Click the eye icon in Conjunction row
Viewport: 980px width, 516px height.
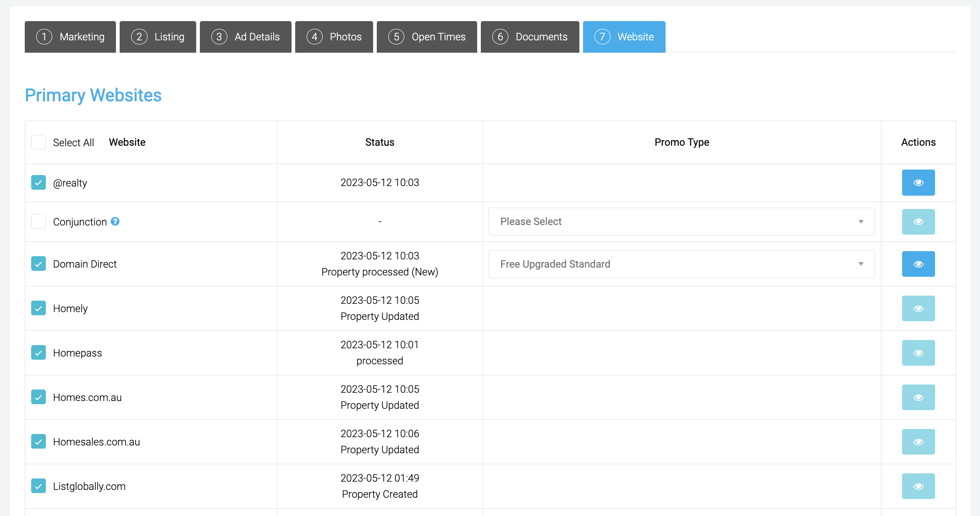click(x=918, y=222)
